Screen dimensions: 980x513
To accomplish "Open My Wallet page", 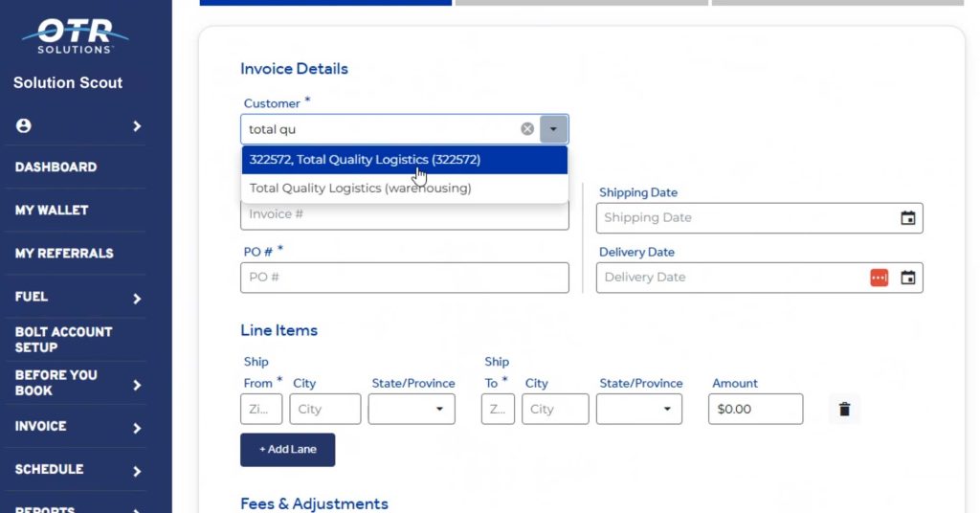I will click(x=51, y=210).
